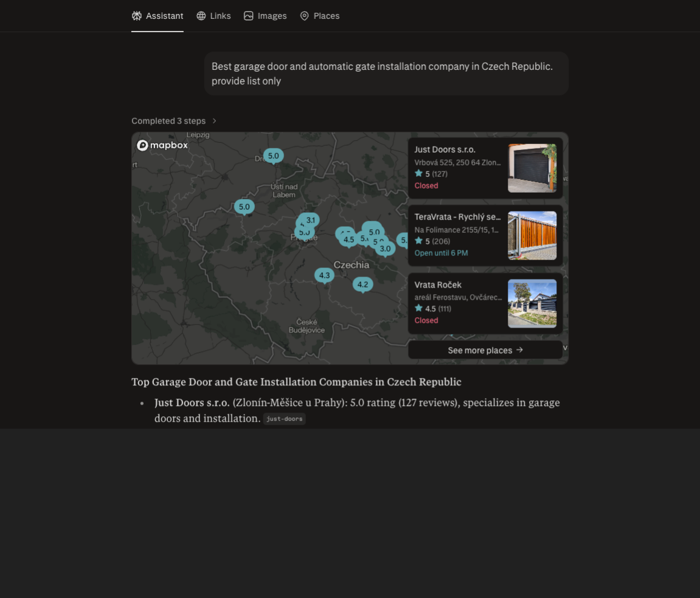Expand the Completed 3 steps section

pyautogui.click(x=174, y=121)
